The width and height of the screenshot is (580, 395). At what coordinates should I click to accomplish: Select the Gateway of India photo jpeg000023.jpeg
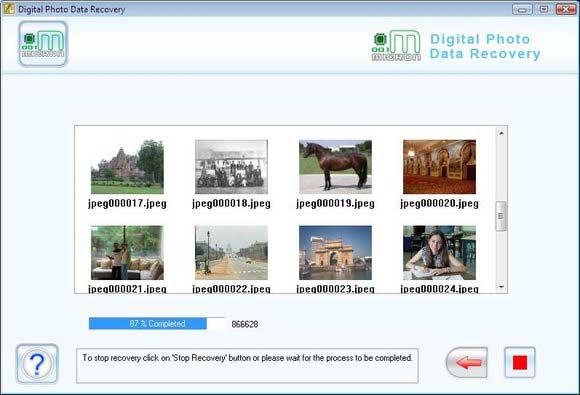pos(335,253)
